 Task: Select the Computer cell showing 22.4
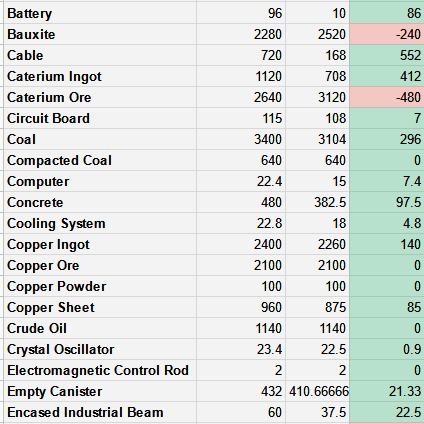pos(241,181)
